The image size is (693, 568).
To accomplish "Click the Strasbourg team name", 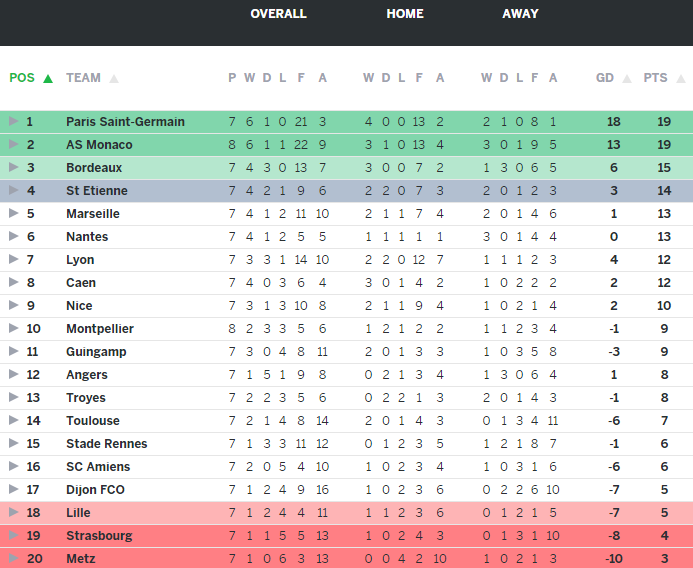I will [99, 535].
